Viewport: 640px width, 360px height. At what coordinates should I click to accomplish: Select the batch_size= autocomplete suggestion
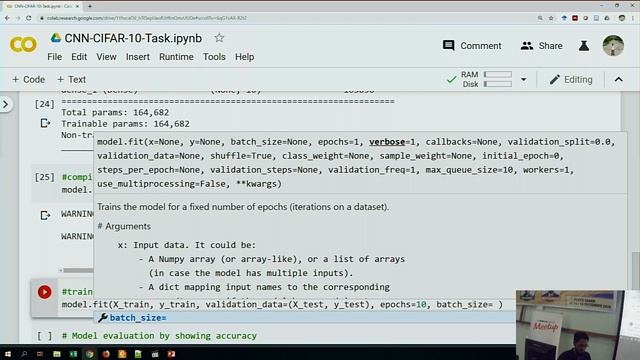(x=304, y=318)
